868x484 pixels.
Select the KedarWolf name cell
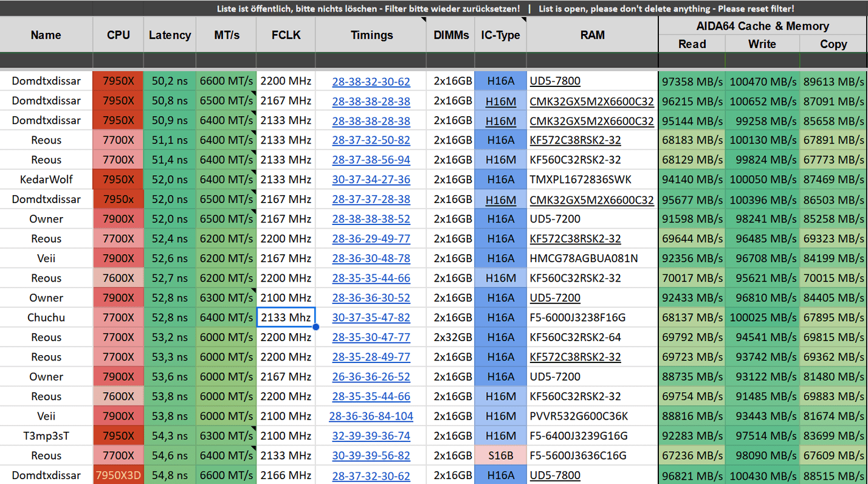(x=46, y=180)
